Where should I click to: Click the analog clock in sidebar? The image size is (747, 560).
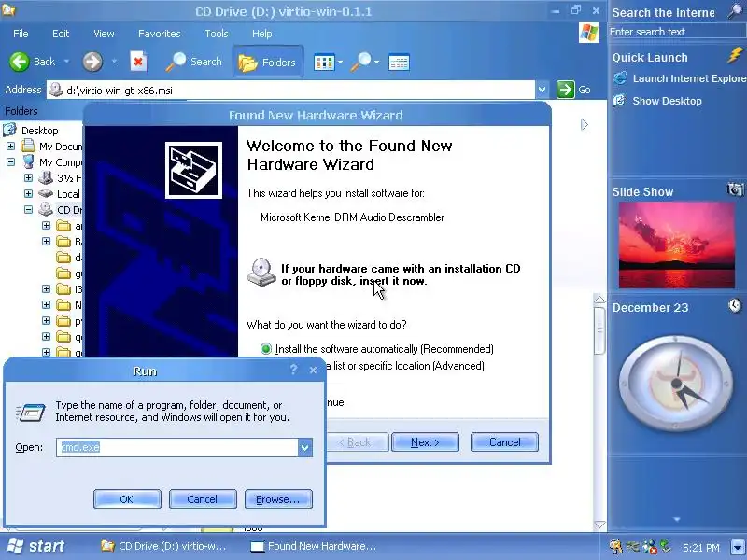676,384
